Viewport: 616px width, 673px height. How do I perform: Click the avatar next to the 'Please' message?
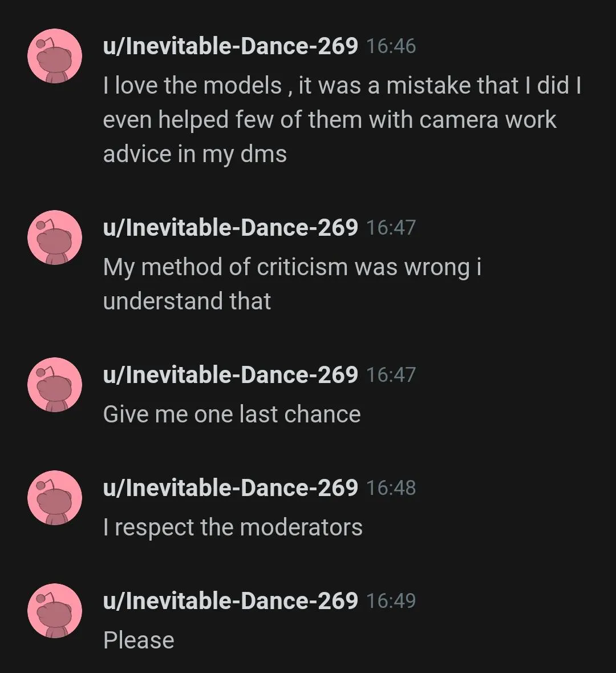click(x=55, y=611)
